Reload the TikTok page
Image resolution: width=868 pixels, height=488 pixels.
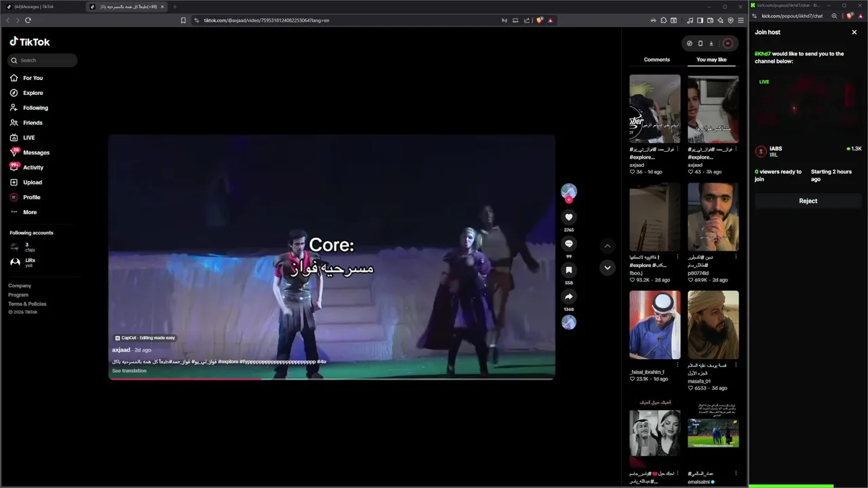click(x=28, y=20)
